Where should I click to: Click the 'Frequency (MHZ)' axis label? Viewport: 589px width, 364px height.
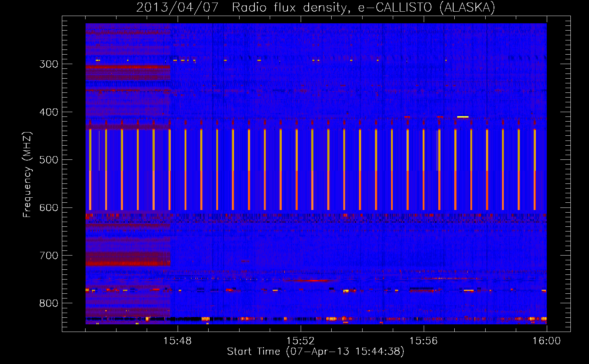pos(27,175)
